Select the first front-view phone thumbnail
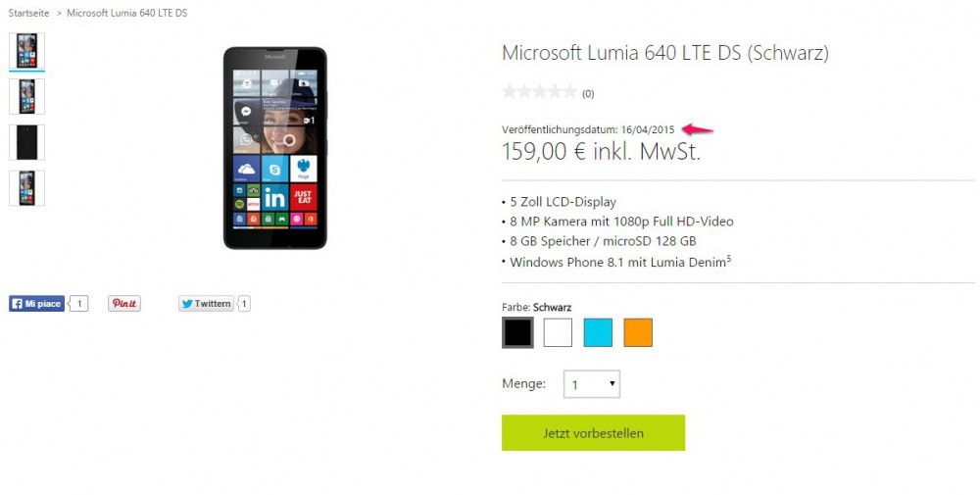 tap(26, 51)
